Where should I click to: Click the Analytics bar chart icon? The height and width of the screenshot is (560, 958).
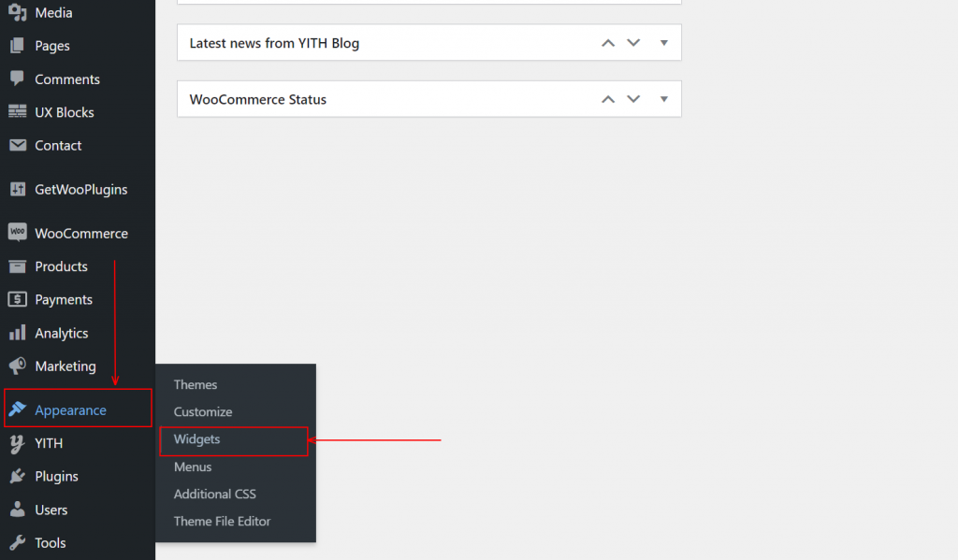pos(17,332)
